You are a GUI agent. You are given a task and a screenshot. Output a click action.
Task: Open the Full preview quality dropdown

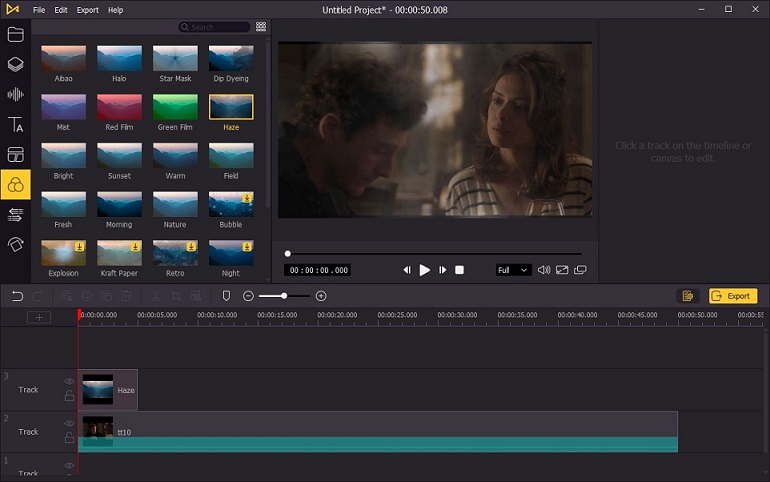pyautogui.click(x=513, y=270)
